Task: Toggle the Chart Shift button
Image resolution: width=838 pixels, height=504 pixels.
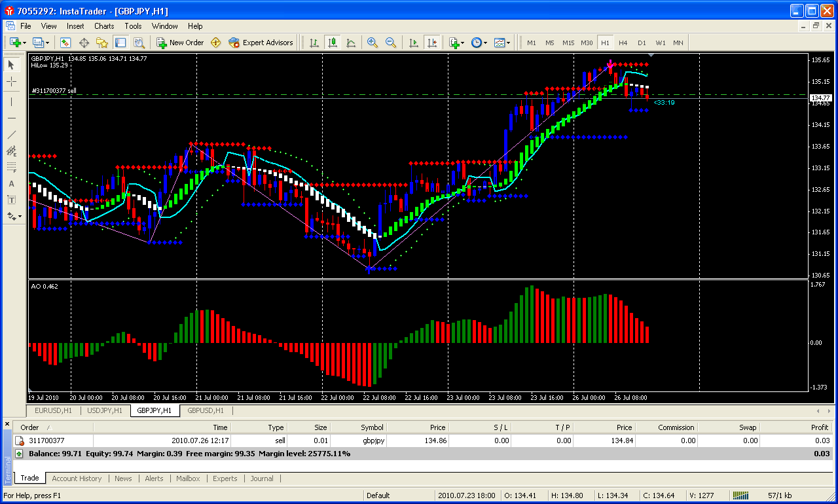Action: (431, 43)
